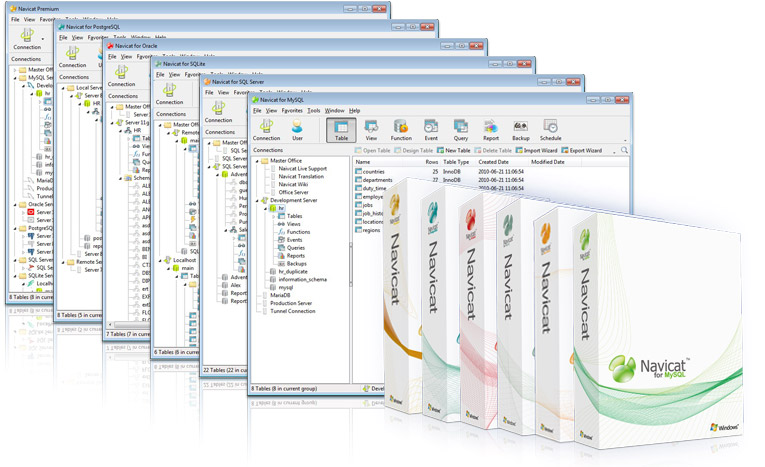Collapse the hr database node
Screen dimensions: 765x467
[x=265, y=208]
